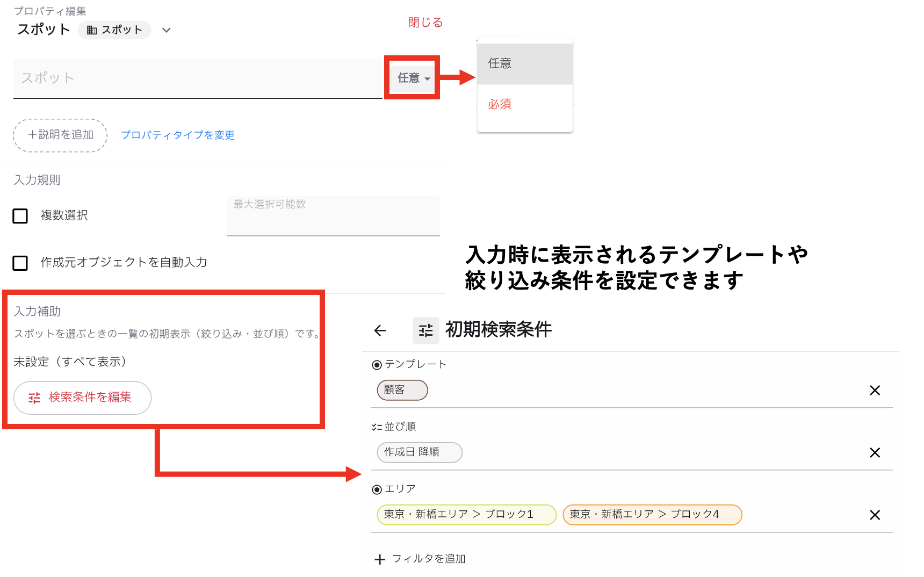Click the filter sliders icon beside 初期検索条件
This screenshot has height=577, width=924.
click(425, 330)
